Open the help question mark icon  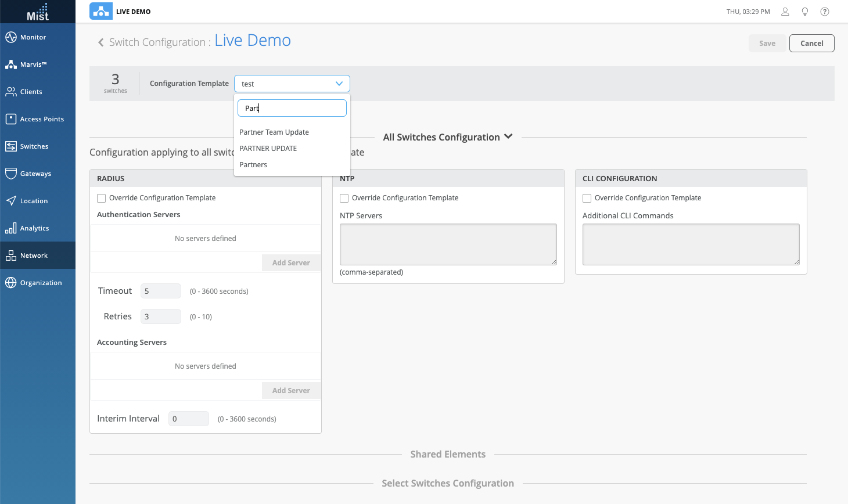coord(824,12)
